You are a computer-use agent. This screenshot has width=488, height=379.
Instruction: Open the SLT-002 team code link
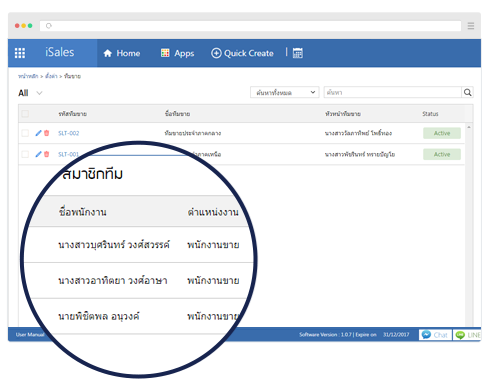(x=69, y=133)
